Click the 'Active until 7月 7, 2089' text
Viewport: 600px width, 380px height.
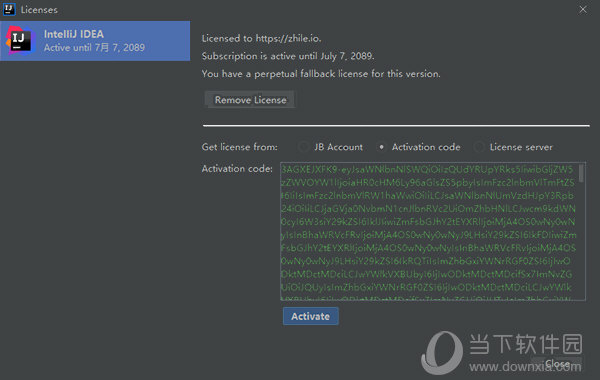[94, 48]
